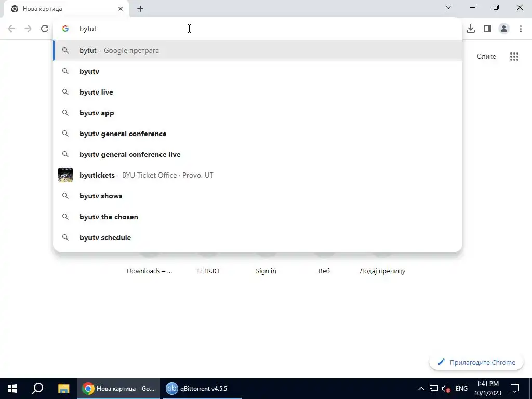Viewport: 532px width, 399px height.
Task: Open the Chrome three-dot menu
Action: pyautogui.click(x=521, y=29)
